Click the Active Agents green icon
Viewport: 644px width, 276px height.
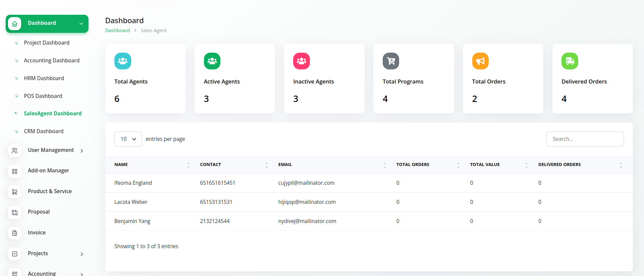click(212, 61)
